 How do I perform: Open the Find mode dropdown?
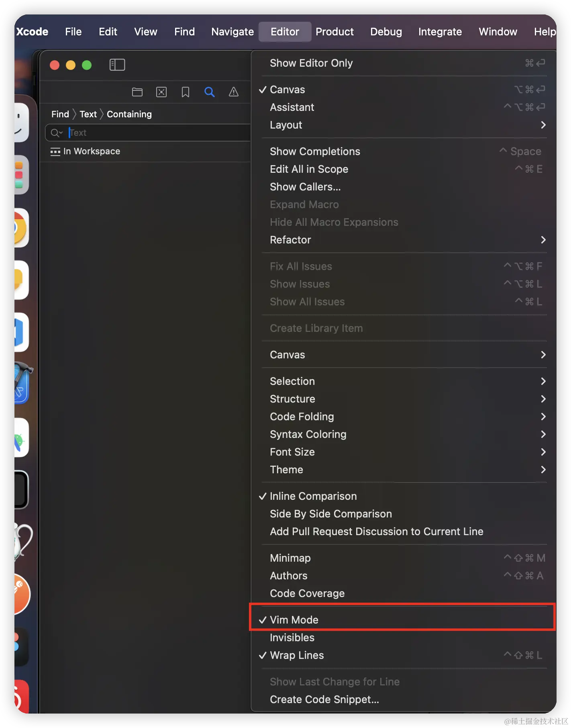coord(60,115)
